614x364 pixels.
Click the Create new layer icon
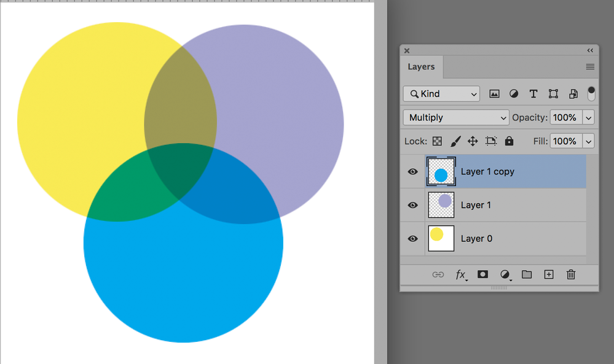548,274
